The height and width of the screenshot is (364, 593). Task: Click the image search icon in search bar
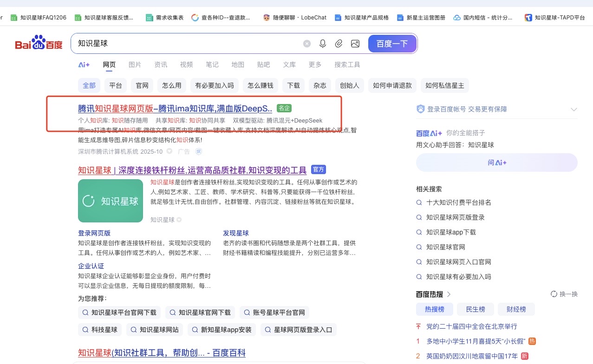tap(355, 44)
